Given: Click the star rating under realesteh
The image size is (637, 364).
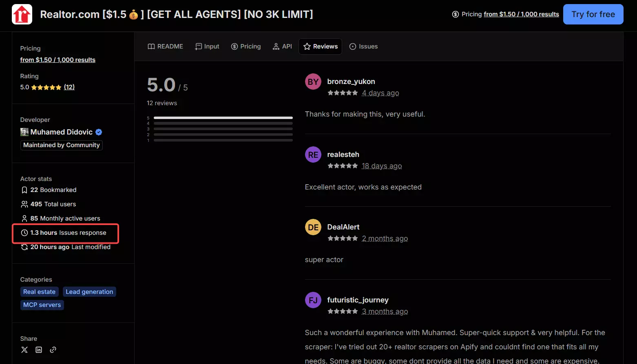Looking at the screenshot, I should click(343, 166).
